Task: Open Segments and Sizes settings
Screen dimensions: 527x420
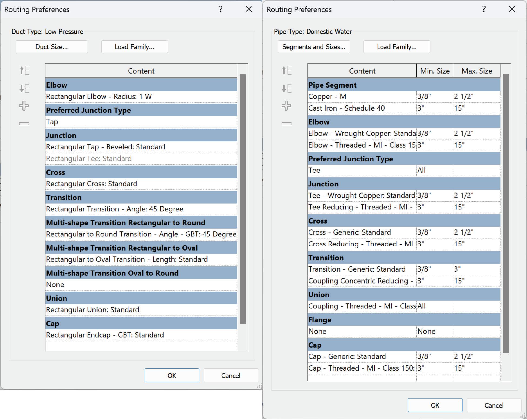Action: [x=314, y=47]
